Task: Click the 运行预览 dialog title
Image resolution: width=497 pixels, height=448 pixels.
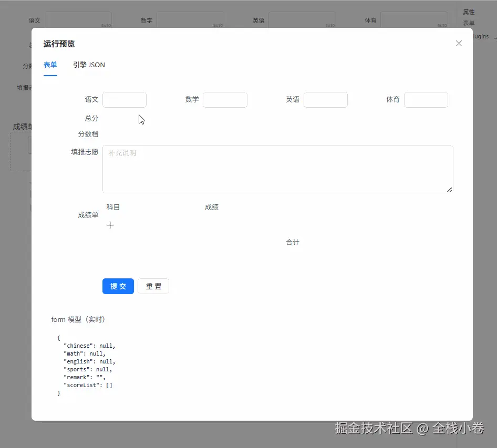Action: click(59, 44)
